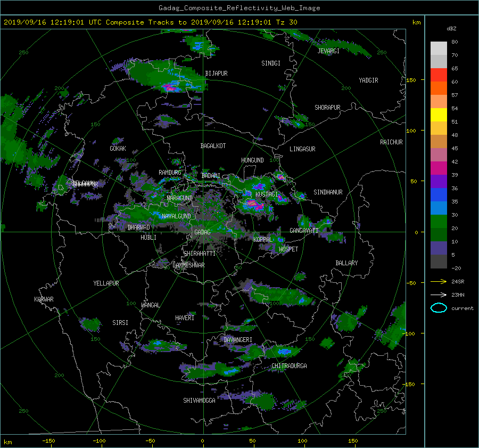Pick the bright green 20-30 dBZ legend swatch
Screen dimensions: 479x448
pos(439,222)
